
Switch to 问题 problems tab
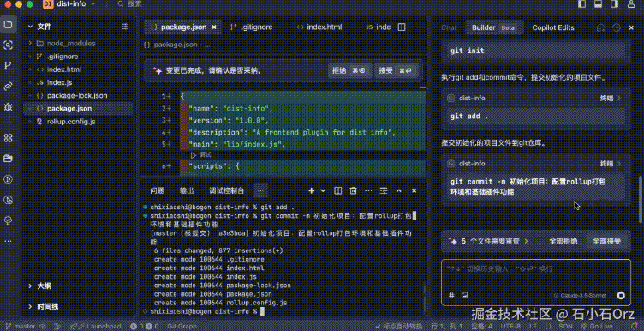[157, 190]
